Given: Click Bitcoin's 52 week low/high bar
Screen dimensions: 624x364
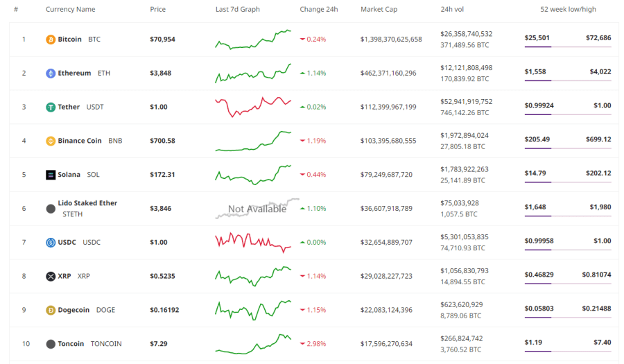Looking at the screenshot, I should pyautogui.click(x=568, y=46).
